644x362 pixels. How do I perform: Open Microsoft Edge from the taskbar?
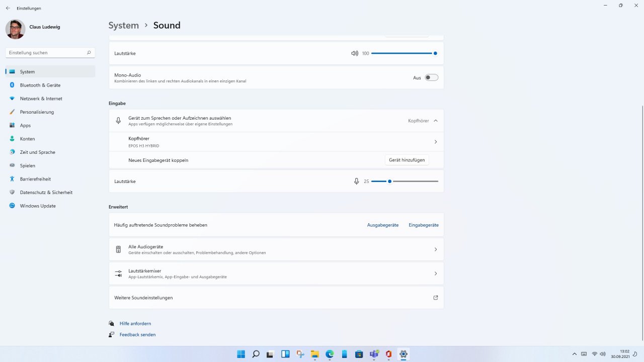[330, 354]
